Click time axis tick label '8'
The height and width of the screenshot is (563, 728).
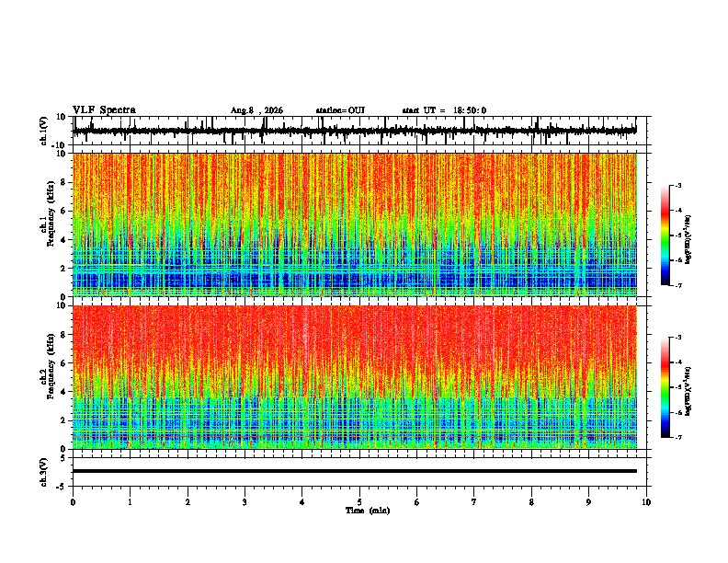[x=531, y=502]
